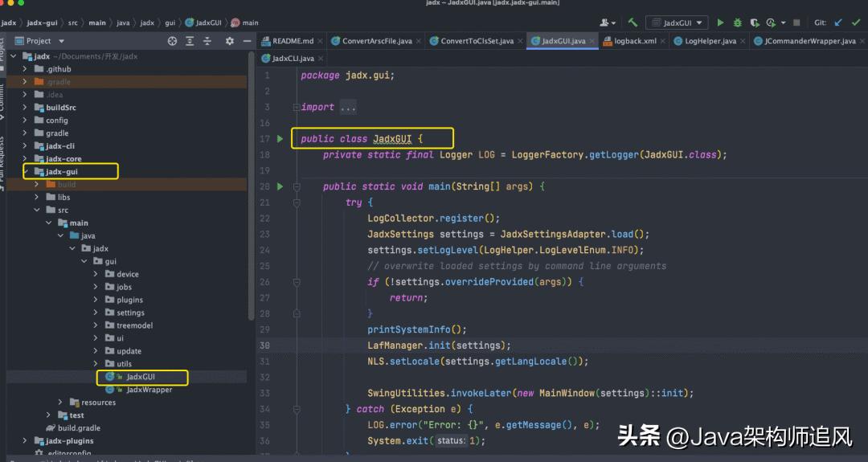Click the Project panel vertical scrollbar
Screen dimensions: 868x462
pyautogui.click(x=252, y=186)
